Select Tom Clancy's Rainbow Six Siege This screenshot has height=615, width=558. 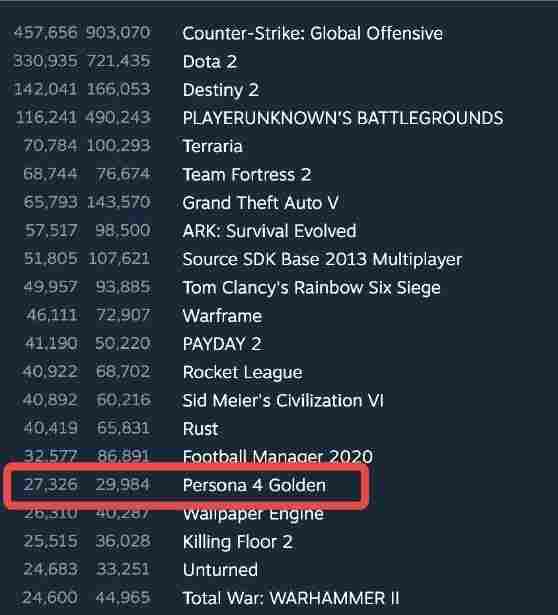311,287
